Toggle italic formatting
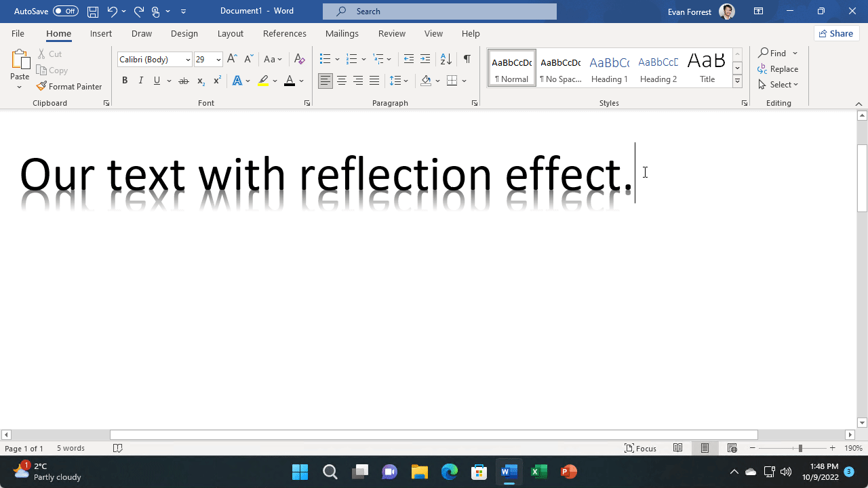 point(140,81)
